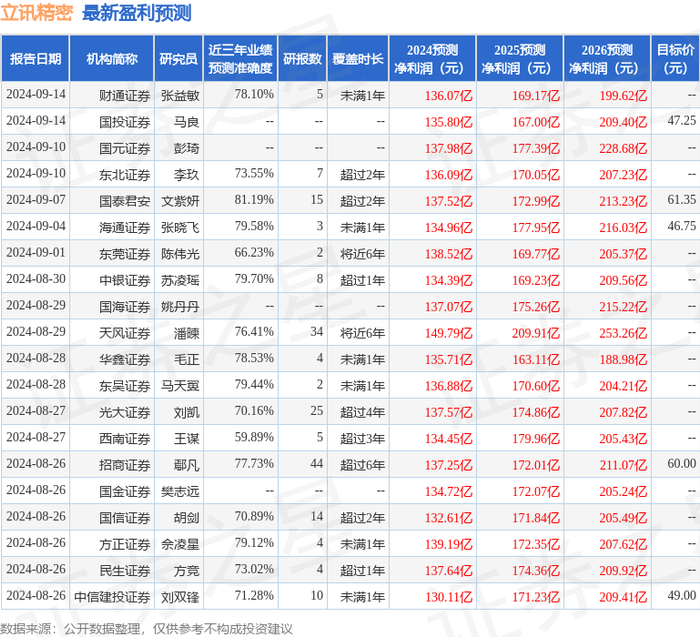Click coverage duration 超过4年
Image resolution: width=700 pixels, height=637 pixels.
tap(362, 412)
